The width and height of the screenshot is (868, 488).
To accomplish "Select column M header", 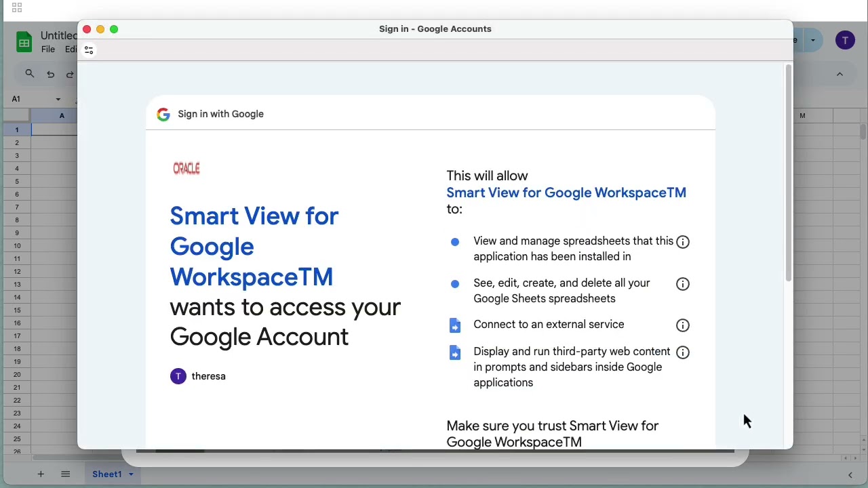I will [802, 116].
